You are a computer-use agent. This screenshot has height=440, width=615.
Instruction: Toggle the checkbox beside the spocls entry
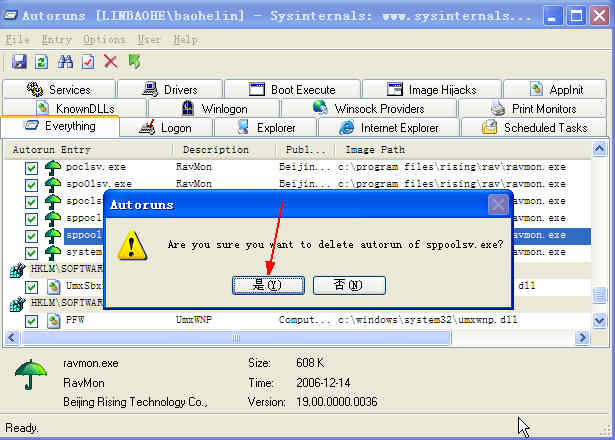tap(31, 202)
